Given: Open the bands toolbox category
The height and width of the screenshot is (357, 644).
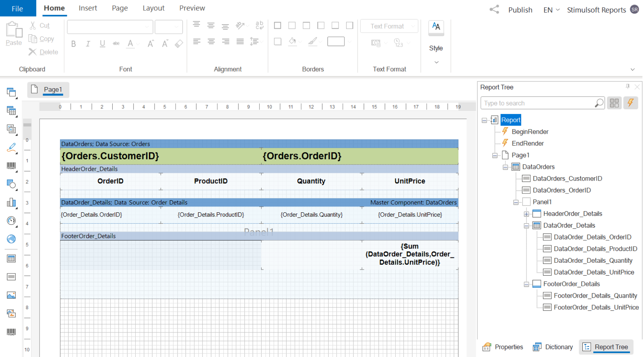Looking at the screenshot, I should (11, 92).
